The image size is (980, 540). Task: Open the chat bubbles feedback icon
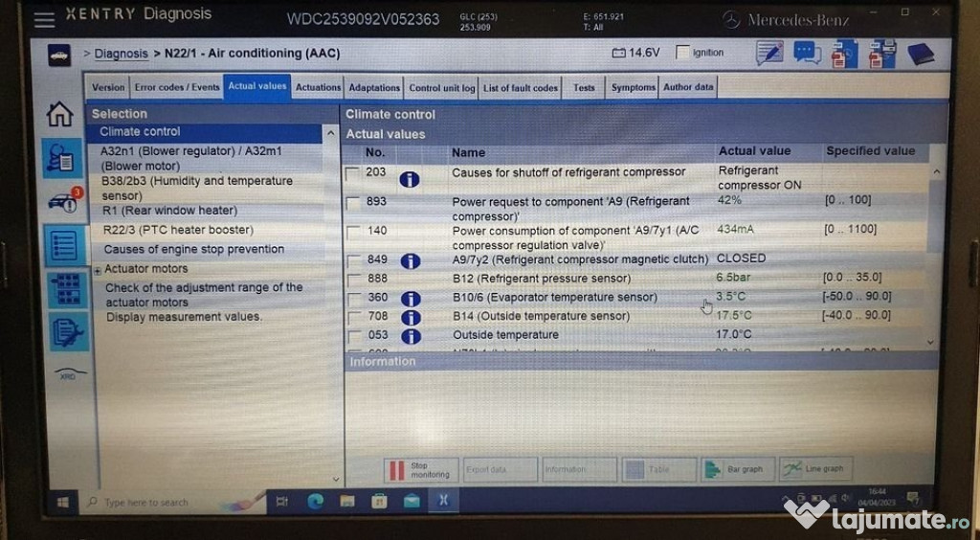[807, 54]
